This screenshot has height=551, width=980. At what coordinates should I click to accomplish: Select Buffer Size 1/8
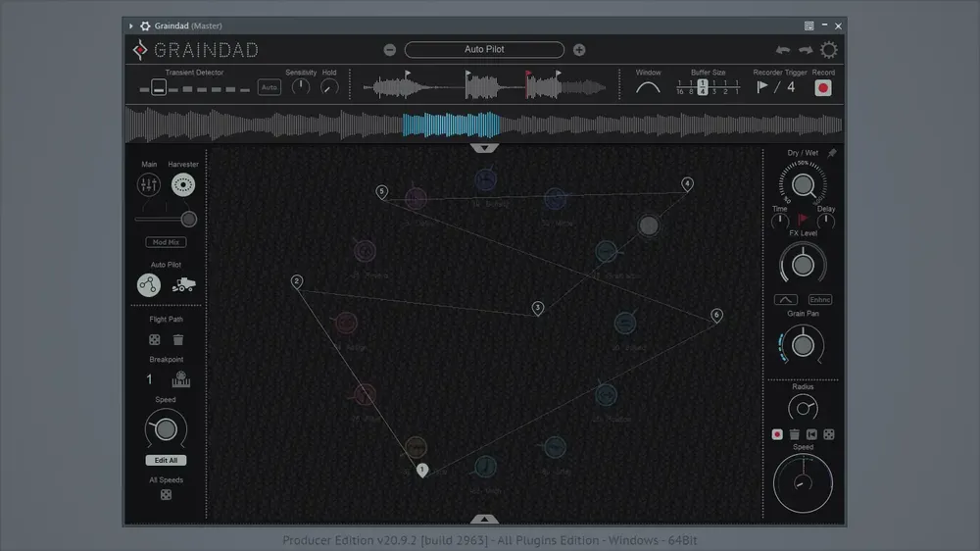point(691,87)
